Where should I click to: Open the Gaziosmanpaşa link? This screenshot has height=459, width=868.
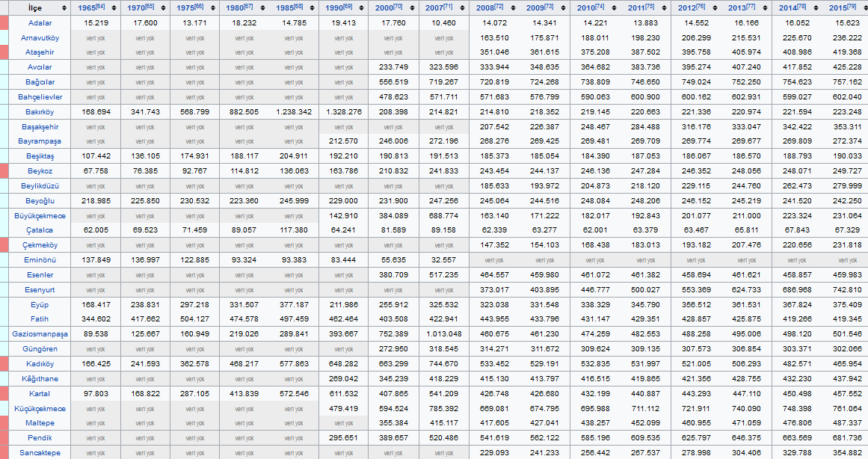click(40, 333)
